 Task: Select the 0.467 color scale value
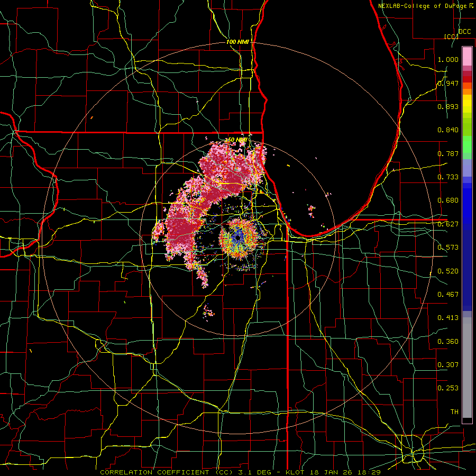tap(448, 294)
